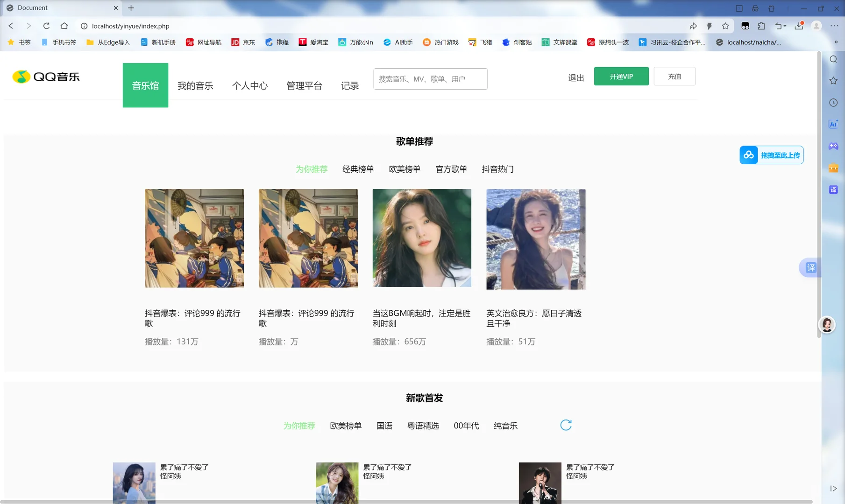The width and height of the screenshot is (845, 504).
Task: Click the game controller icon in right sidebar
Action: coord(833,146)
